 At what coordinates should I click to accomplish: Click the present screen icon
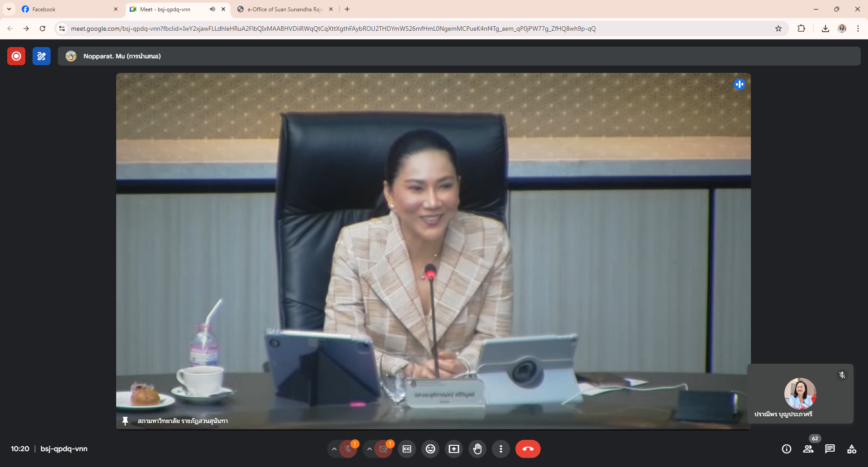[454, 449]
